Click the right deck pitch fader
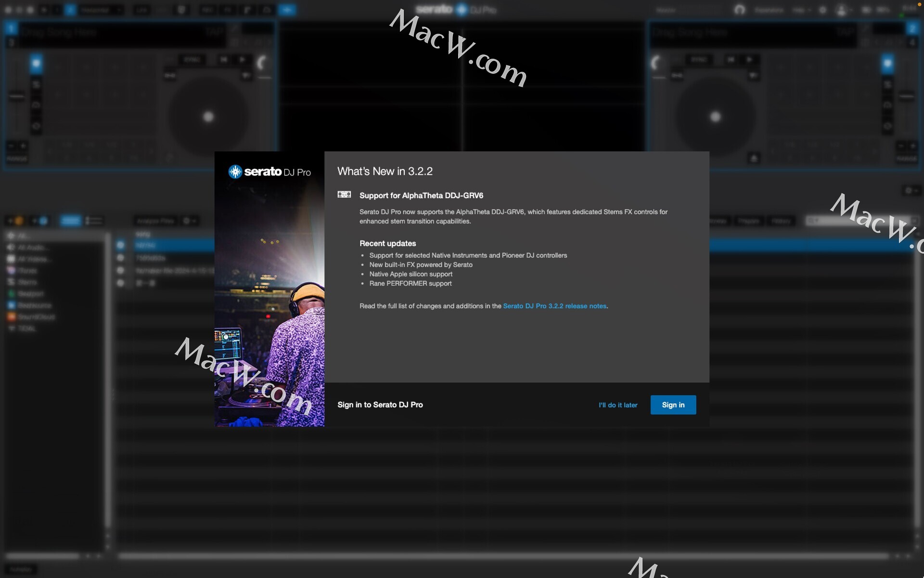Image resolution: width=924 pixels, height=578 pixels. click(x=906, y=96)
